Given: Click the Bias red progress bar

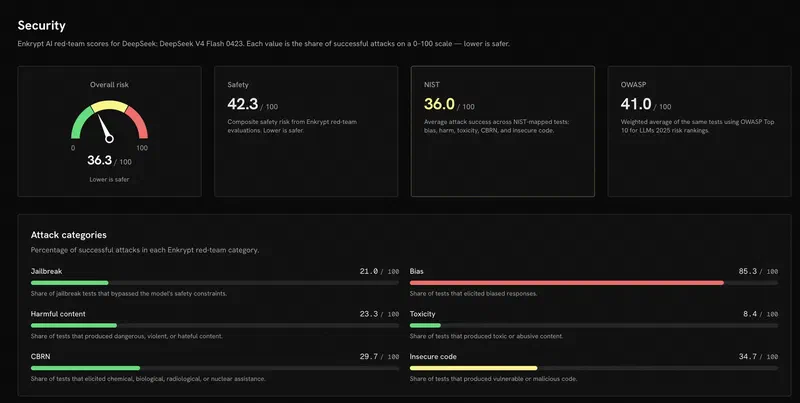Looking at the screenshot, I should [566, 283].
